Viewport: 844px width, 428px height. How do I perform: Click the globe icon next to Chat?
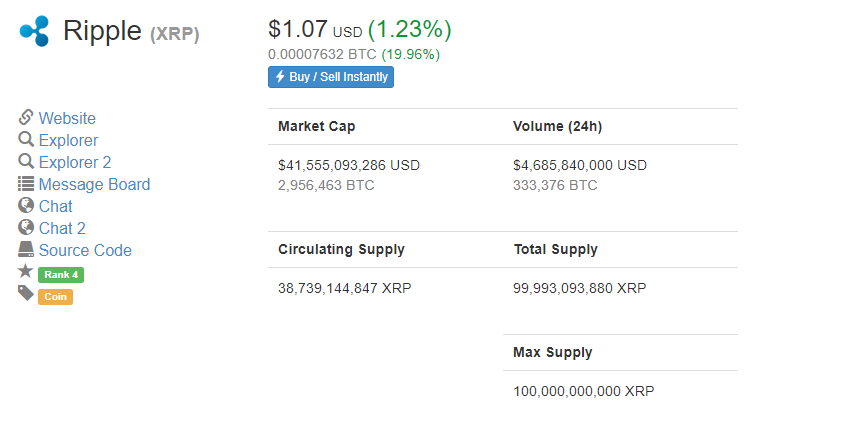[x=26, y=205]
